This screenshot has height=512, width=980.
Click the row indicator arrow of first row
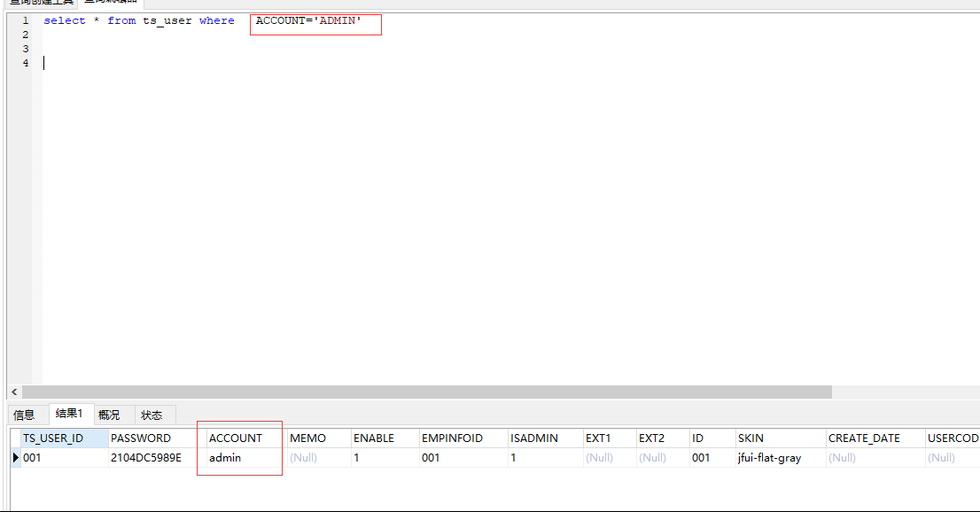(x=16, y=458)
